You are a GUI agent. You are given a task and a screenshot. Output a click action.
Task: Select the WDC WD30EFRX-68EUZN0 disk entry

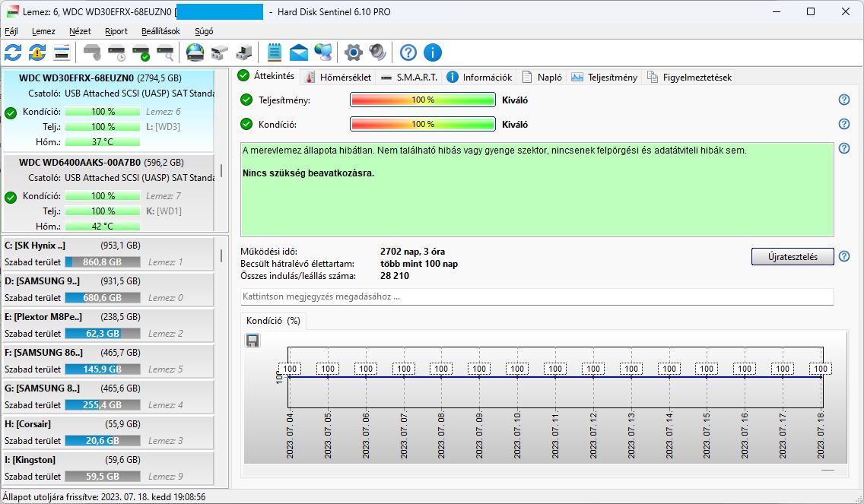pos(109,110)
